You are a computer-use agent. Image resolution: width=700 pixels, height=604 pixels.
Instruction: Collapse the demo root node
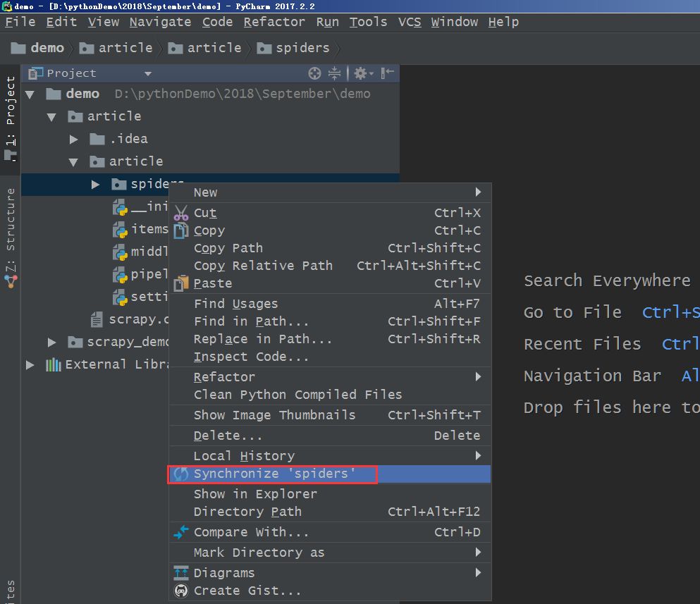(30, 94)
